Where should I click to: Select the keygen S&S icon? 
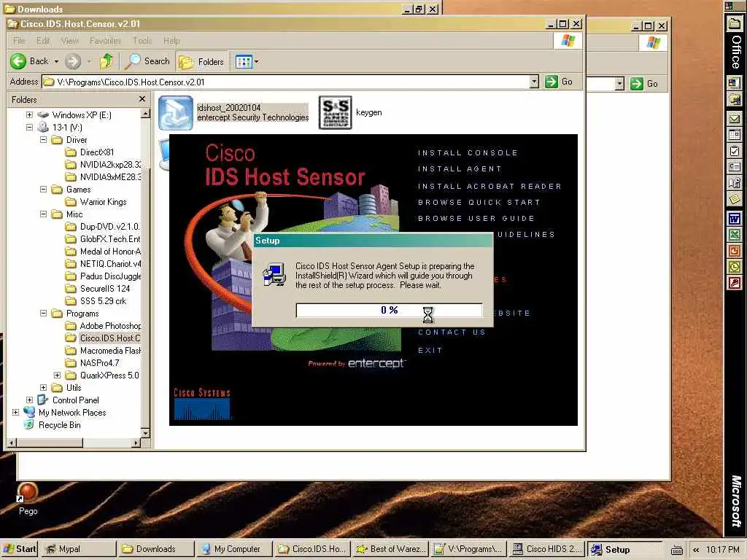coord(336,113)
